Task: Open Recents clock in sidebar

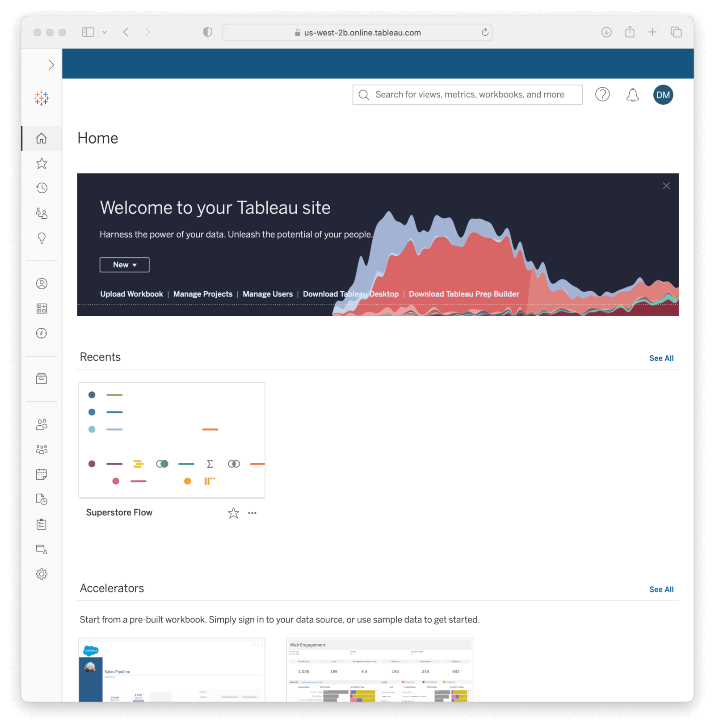Action: point(42,188)
